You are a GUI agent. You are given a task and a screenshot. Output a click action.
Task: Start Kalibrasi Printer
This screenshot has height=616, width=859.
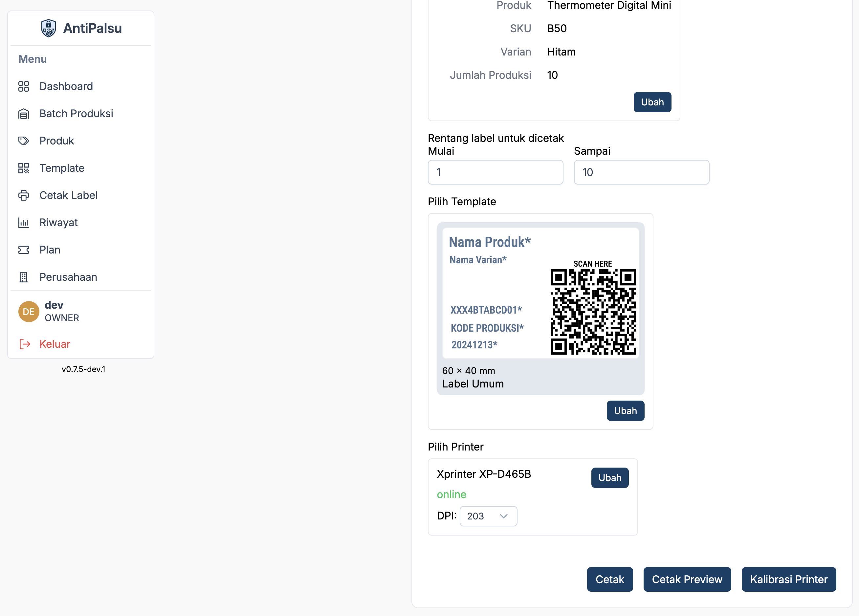pyautogui.click(x=788, y=579)
